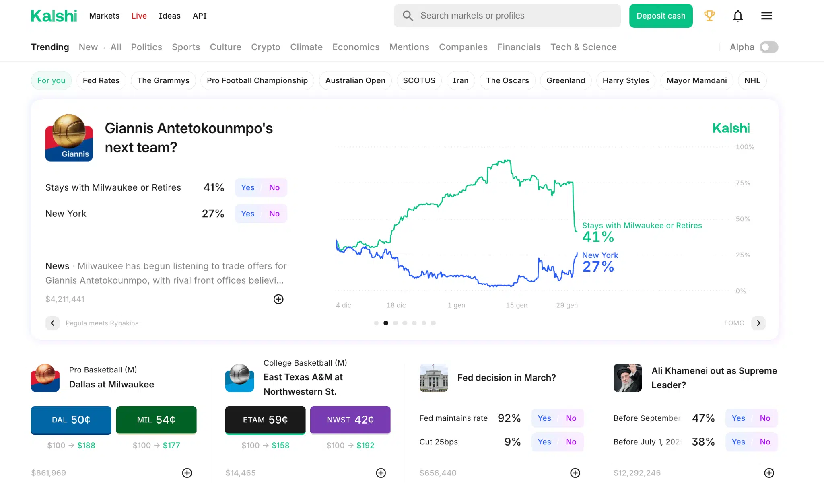
Task: Open the Kalshi home logo
Action: (x=54, y=16)
